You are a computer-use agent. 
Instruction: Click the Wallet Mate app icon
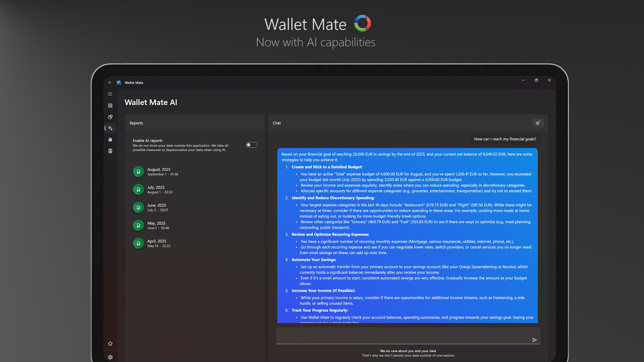(x=119, y=82)
